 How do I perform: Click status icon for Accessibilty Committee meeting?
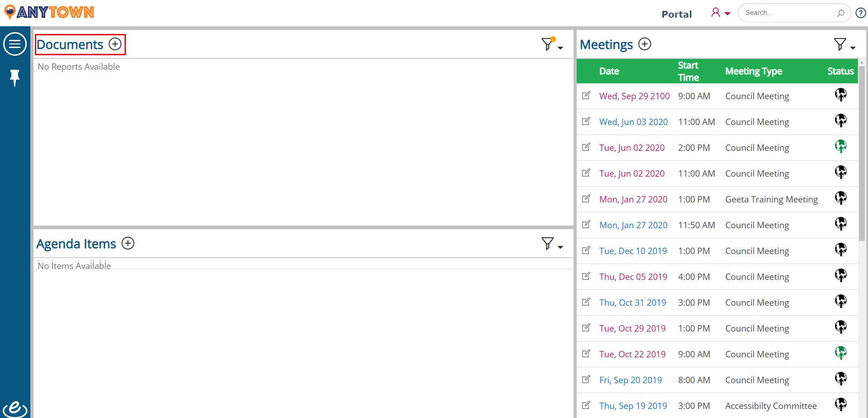pyautogui.click(x=841, y=404)
